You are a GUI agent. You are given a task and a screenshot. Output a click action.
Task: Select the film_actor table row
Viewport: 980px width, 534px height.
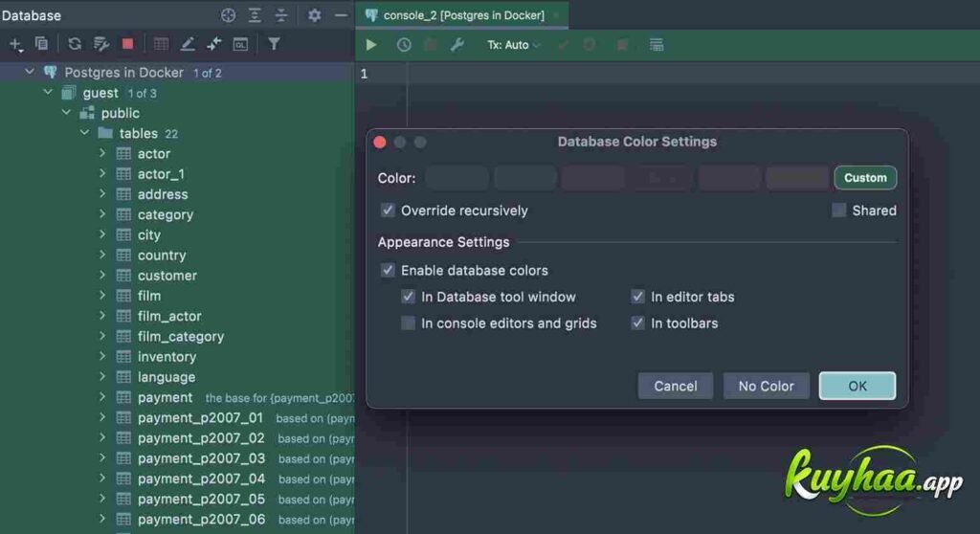point(177,316)
